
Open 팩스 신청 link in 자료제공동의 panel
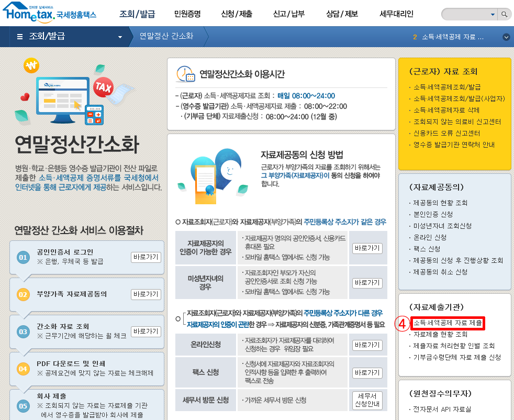click(x=427, y=249)
